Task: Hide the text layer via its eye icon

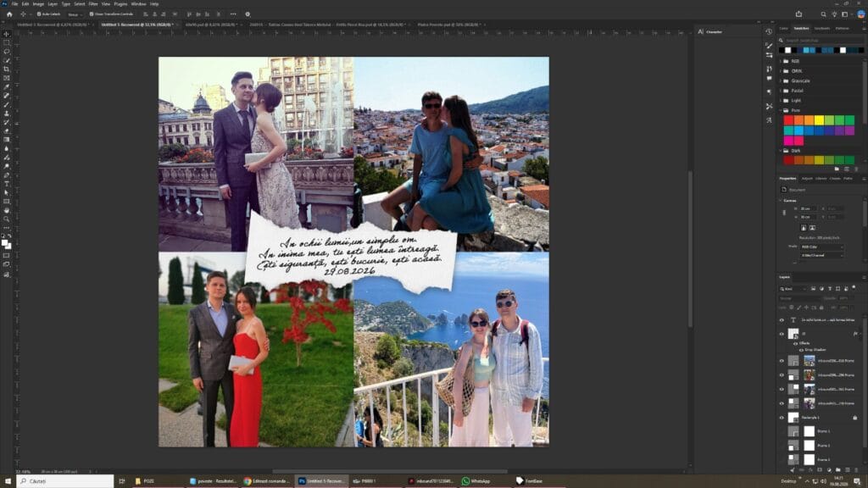Action: (782, 320)
